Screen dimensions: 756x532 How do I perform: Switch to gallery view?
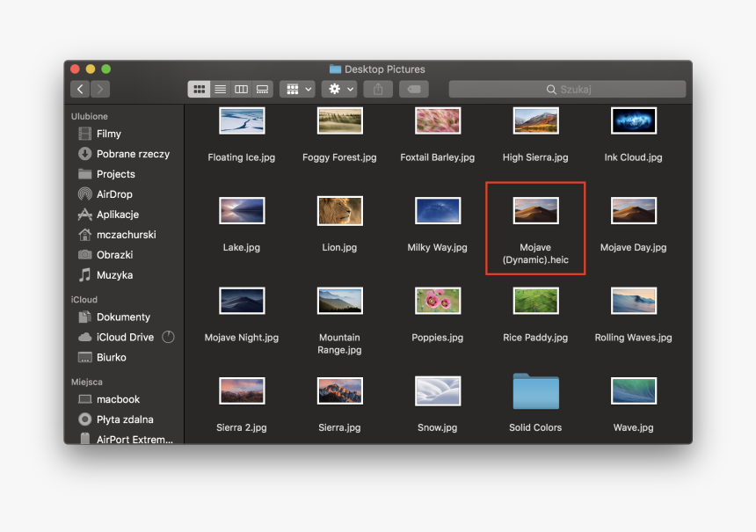(x=262, y=88)
